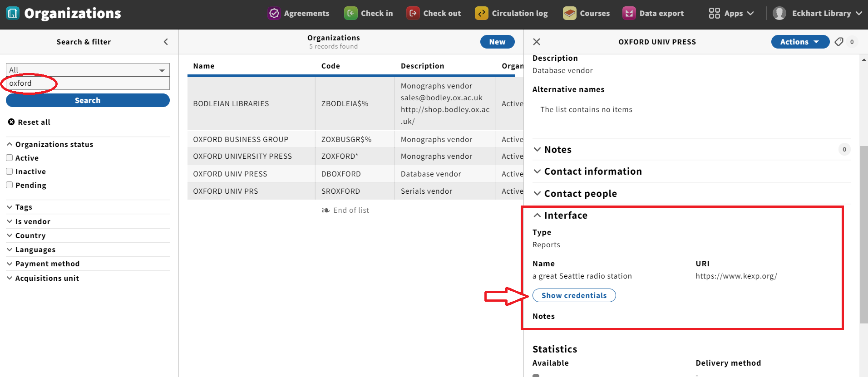Expand the Payment method filter
This screenshot has height=377, width=868.
coord(43,264)
